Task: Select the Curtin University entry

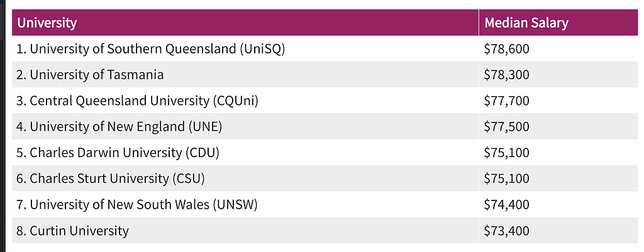Action: (72, 231)
